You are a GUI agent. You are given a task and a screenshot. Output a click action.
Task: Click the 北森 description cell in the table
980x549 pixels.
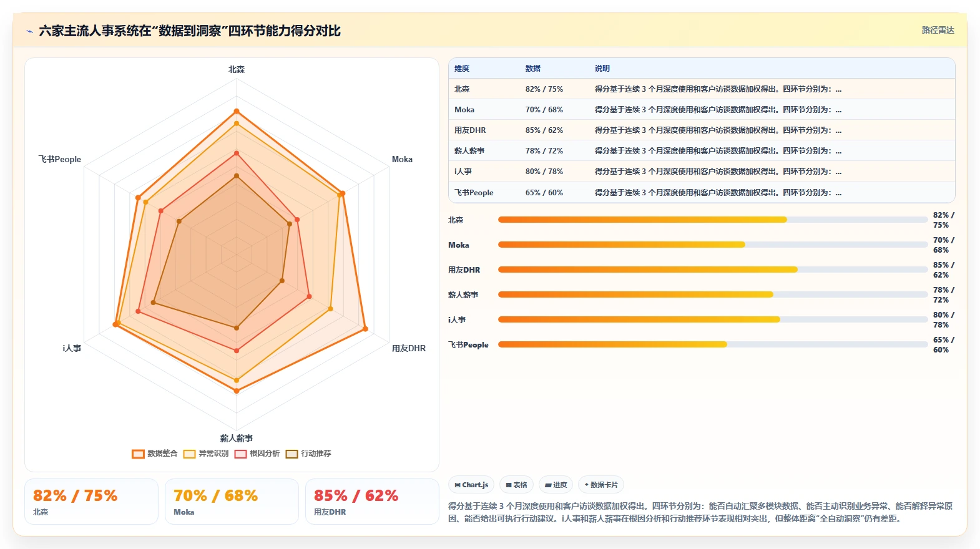718,89
